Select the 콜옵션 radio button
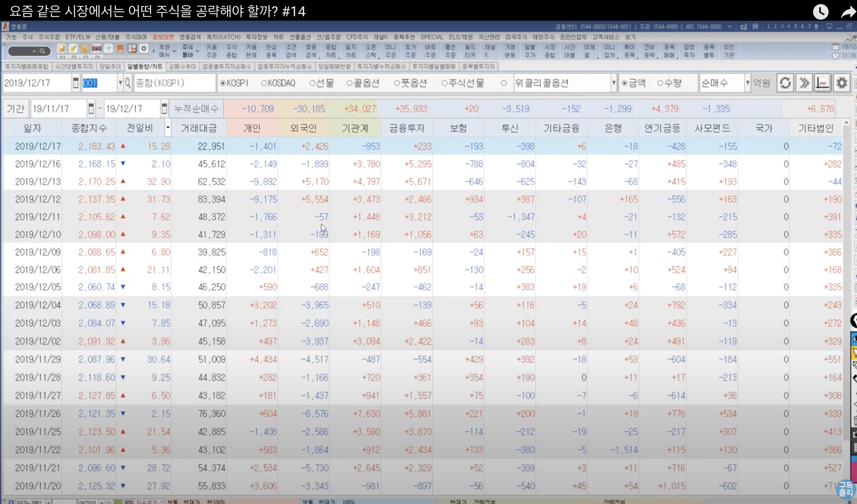The image size is (857, 504). click(x=349, y=83)
